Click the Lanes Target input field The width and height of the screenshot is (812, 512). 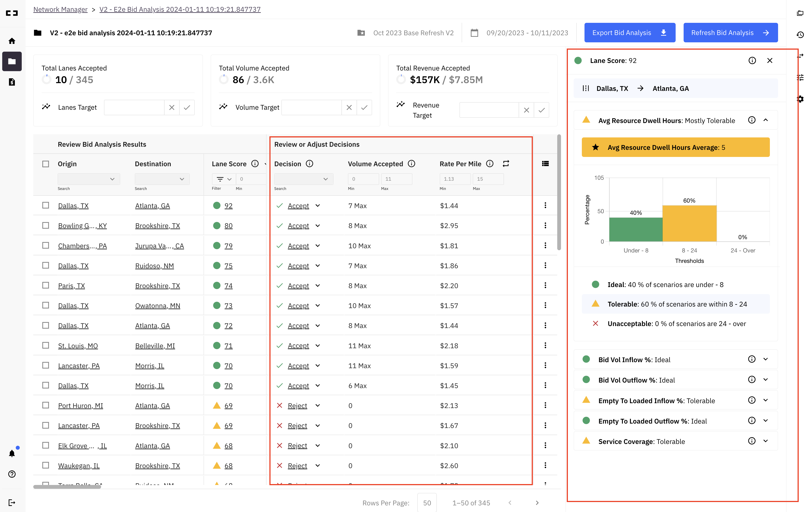(134, 107)
